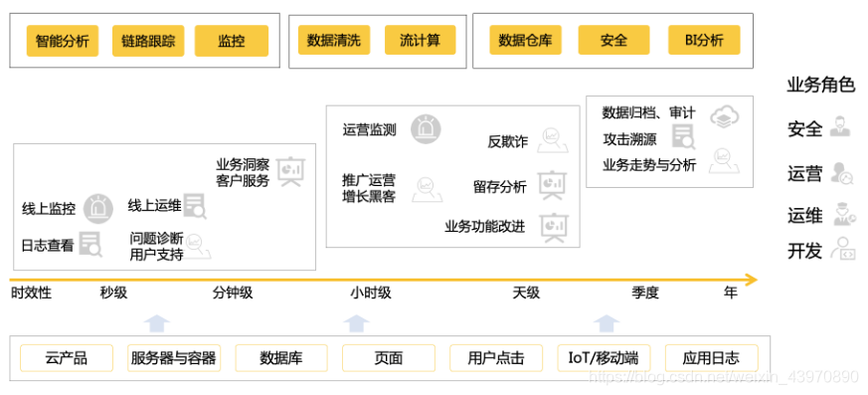Click the 业务角色 heading
The image size is (868, 395).
821,85
